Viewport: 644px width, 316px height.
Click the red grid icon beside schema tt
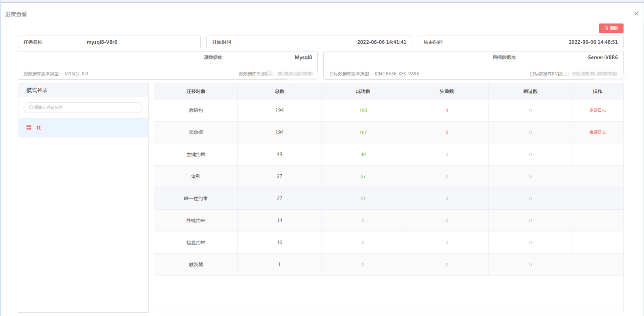click(29, 127)
